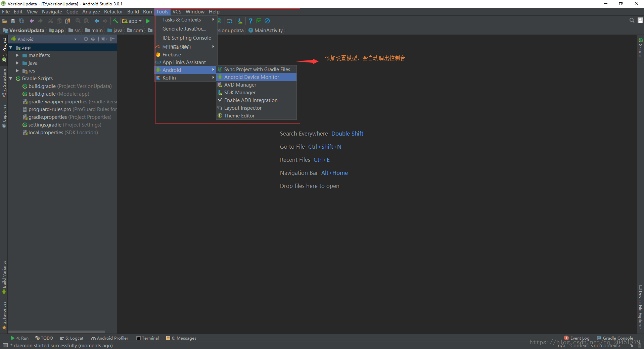Screen dimensions: 644x349
Task: Toggle the Gradle side tool window
Action: pos(640,47)
